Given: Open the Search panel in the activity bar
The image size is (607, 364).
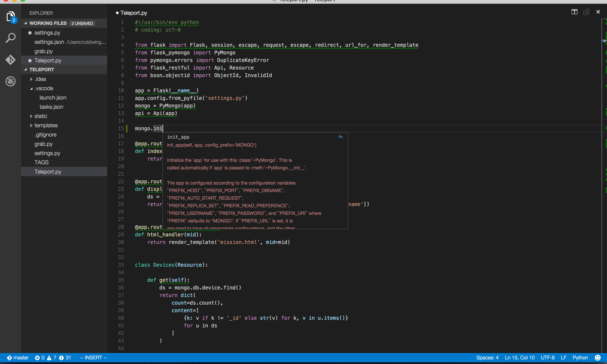Looking at the screenshot, I should coord(11,38).
